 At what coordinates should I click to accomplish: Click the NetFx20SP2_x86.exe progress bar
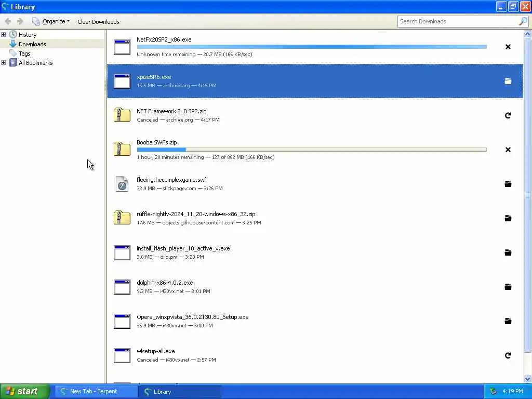click(312, 47)
